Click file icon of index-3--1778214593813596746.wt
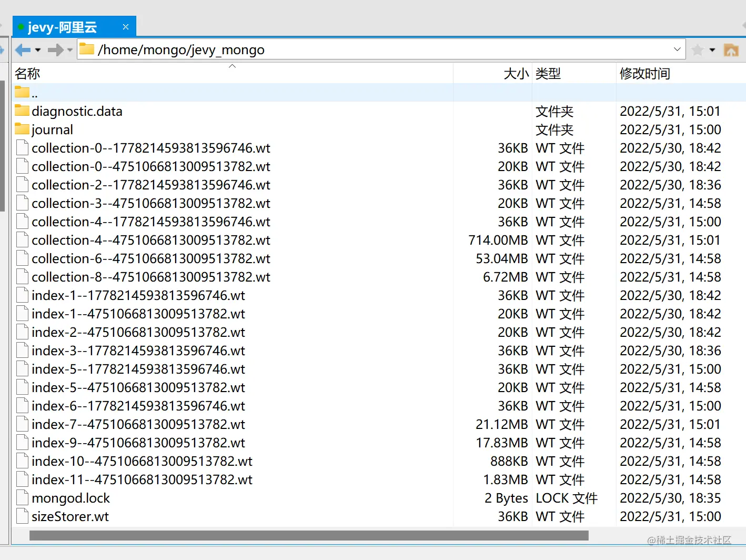The height and width of the screenshot is (560, 746). coord(22,351)
